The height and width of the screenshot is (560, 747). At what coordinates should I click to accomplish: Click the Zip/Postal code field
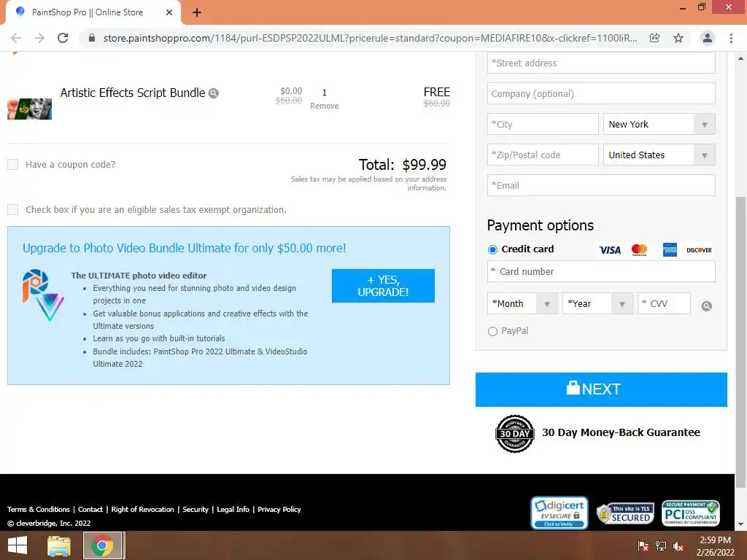point(543,155)
